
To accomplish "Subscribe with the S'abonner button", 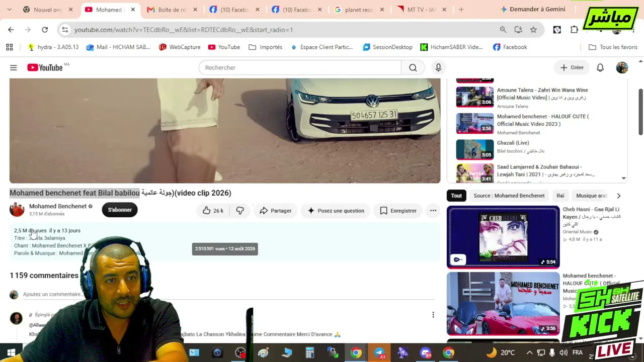I will pyautogui.click(x=120, y=210).
